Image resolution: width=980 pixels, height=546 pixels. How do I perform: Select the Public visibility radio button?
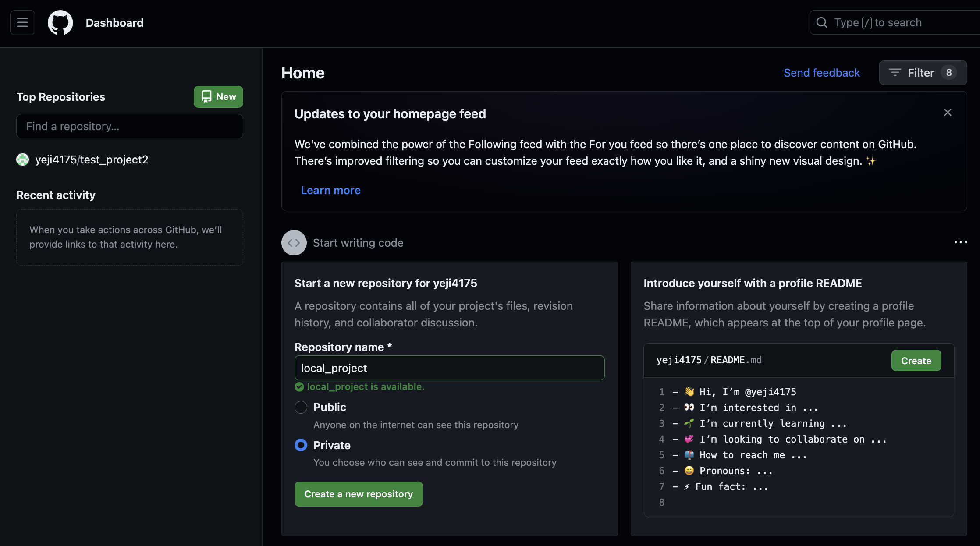(301, 407)
